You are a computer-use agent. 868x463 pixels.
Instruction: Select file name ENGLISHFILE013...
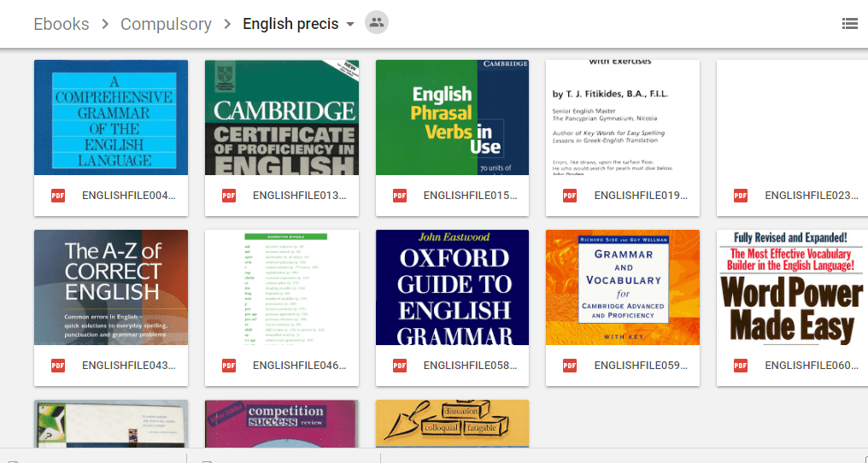(300, 196)
